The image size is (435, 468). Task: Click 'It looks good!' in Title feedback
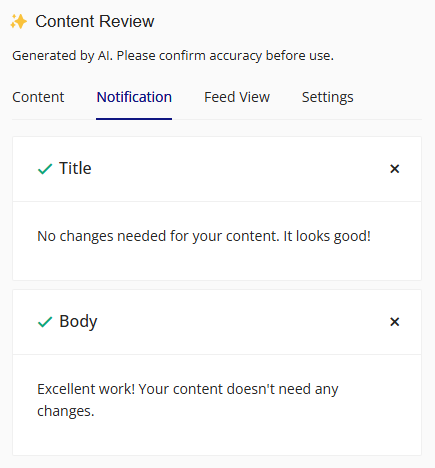[327, 236]
